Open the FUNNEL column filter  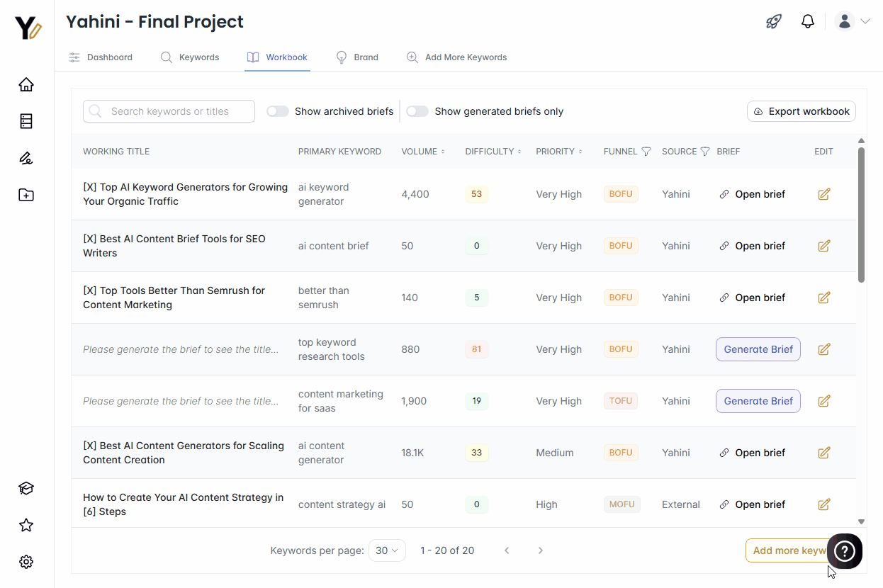click(646, 151)
